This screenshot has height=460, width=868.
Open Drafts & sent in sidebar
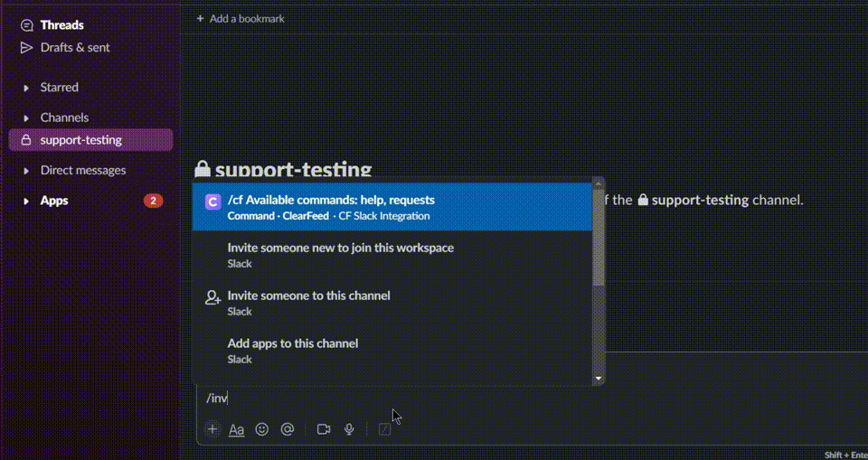click(75, 47)
